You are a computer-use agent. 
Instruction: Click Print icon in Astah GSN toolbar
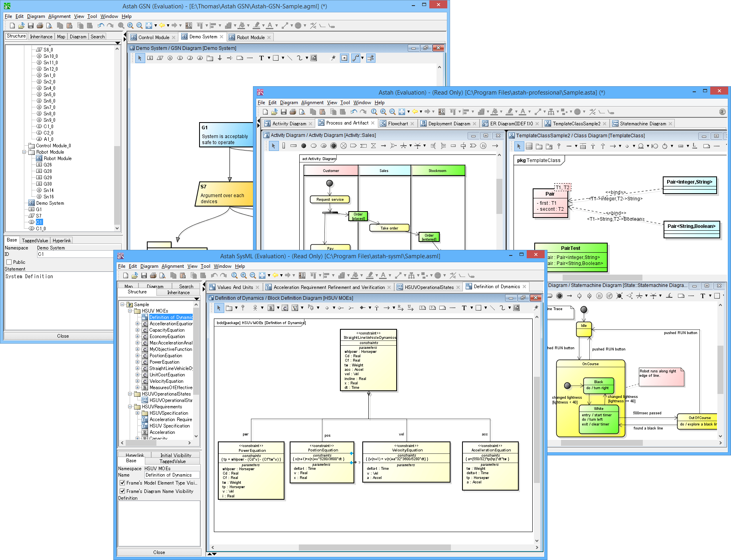pos(40,26)
